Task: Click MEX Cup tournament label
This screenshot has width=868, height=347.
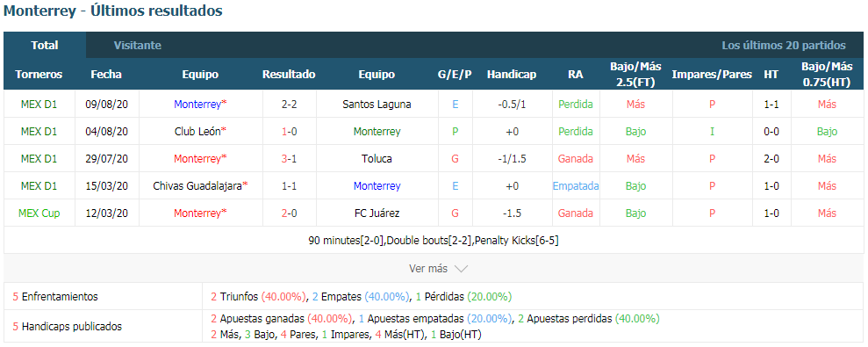Action: (39, 213)
